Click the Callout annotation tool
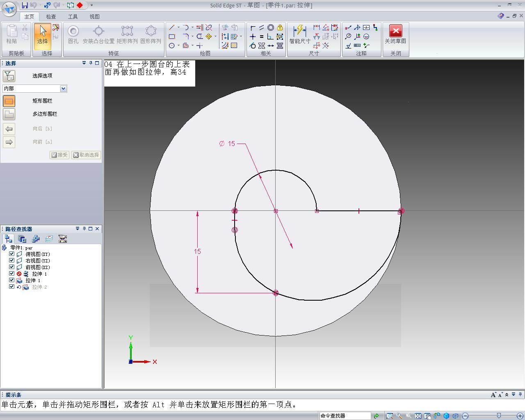This screenshot has height=420, width=525. (348, 27)
